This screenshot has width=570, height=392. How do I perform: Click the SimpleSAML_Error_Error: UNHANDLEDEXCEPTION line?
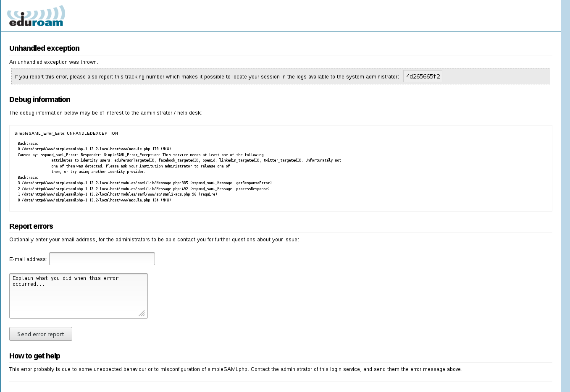coord(66,133)
